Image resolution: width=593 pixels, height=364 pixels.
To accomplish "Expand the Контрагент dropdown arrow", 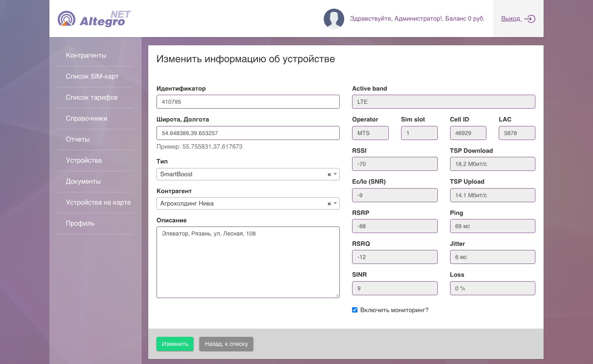I will pos(335,203).
